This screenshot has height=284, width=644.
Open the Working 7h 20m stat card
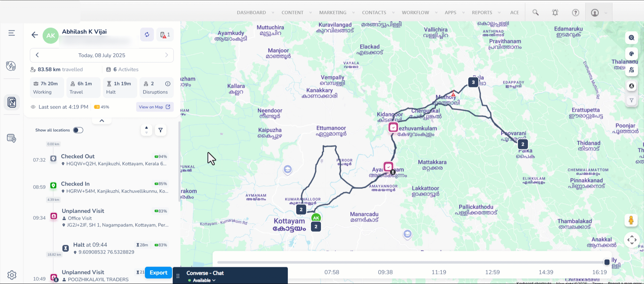click(x=47, y=88)
